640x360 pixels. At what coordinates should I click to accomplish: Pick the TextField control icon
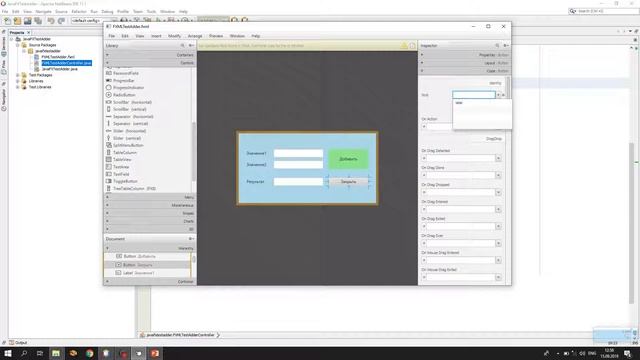tap(109, 174)
